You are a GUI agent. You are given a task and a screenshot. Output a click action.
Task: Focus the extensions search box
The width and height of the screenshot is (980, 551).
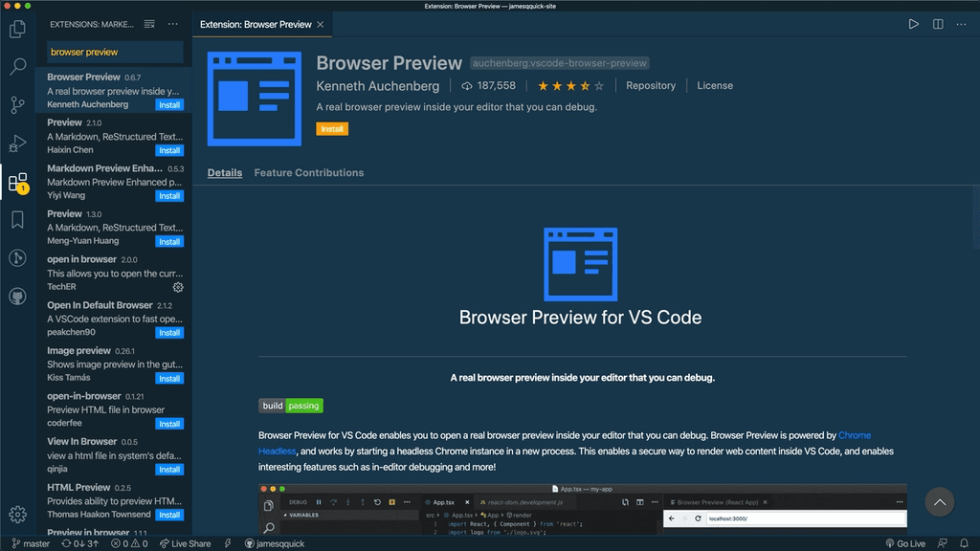(x=115, y=52)
